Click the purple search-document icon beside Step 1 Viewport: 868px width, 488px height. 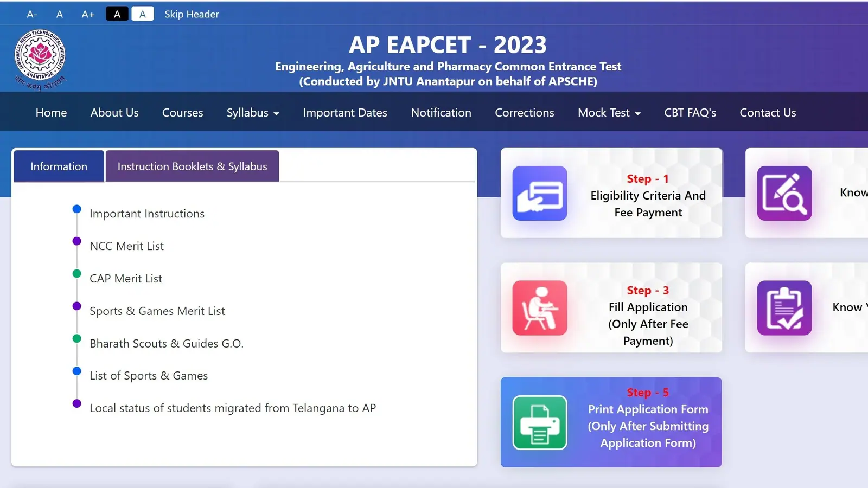click(784, 193)
